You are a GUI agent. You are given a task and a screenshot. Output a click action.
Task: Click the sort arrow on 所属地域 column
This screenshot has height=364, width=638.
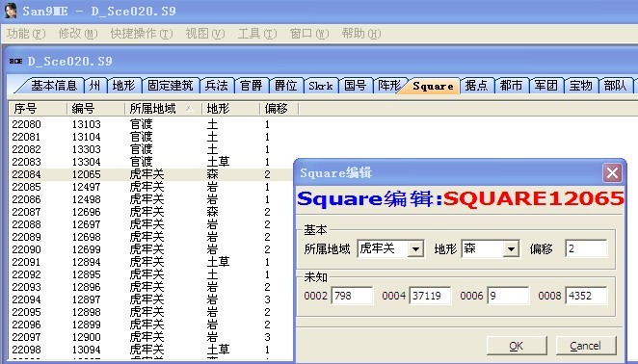click(190, 109)
